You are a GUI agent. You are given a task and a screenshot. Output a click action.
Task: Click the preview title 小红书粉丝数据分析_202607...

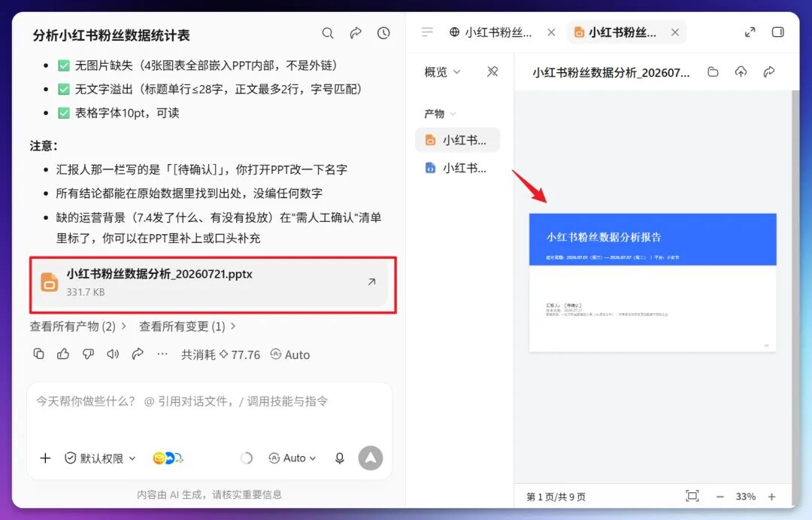611,72
